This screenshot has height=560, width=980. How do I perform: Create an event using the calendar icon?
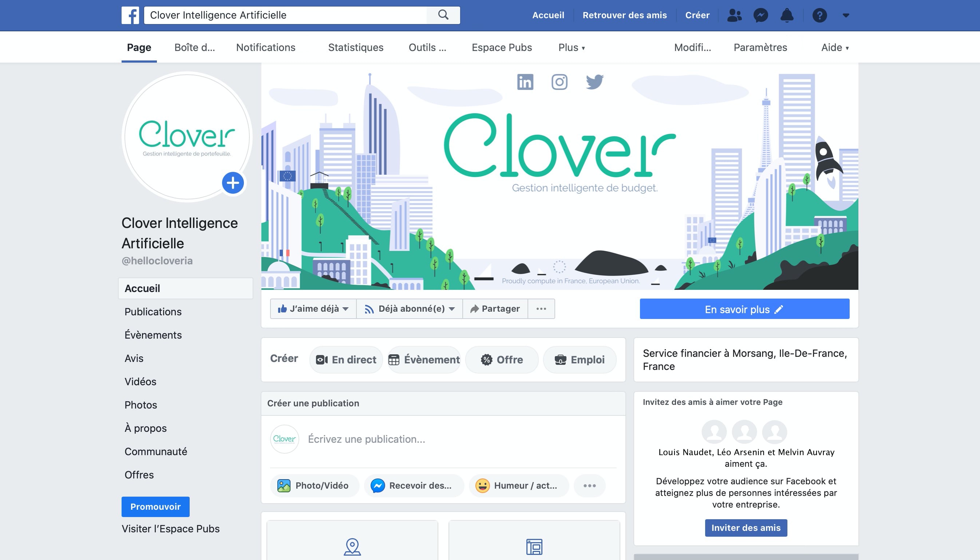(395, 360)
